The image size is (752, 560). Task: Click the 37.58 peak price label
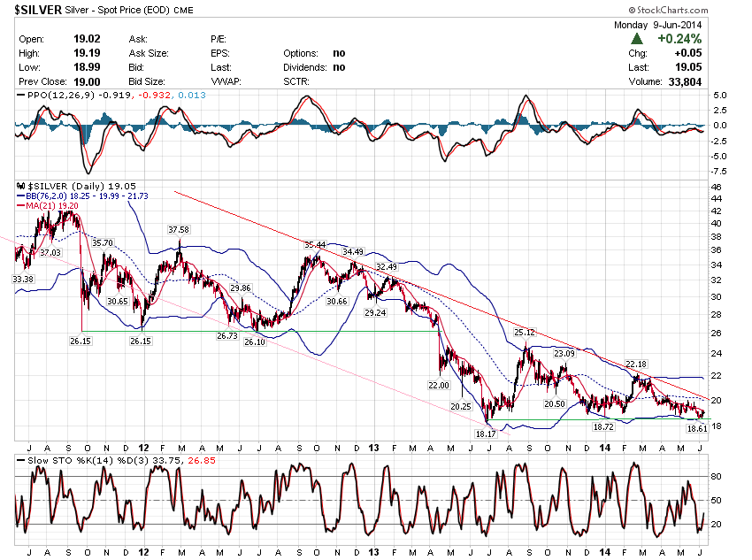(x=180, y=229)
